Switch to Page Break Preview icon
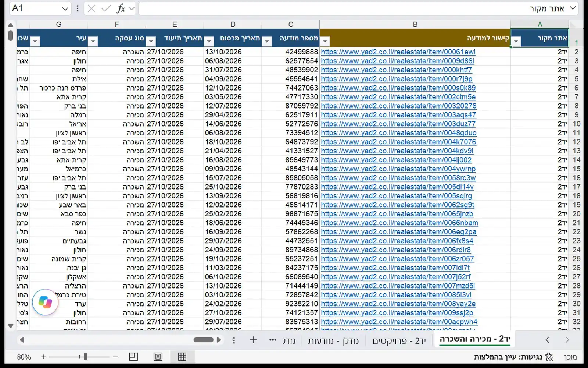The height and width of the screenshot is (368, 588). point(133,357)
